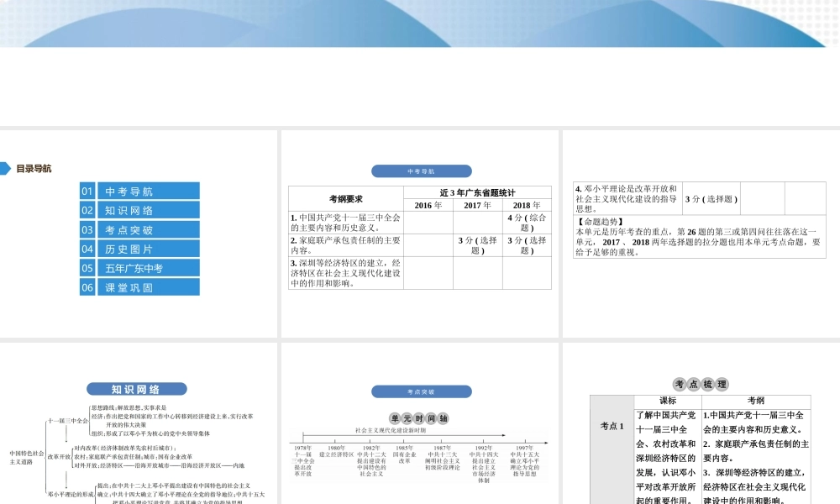
Task: Select row 1. 中国共产党十一届三中全会 requirement
Action: tap(346, 223)
